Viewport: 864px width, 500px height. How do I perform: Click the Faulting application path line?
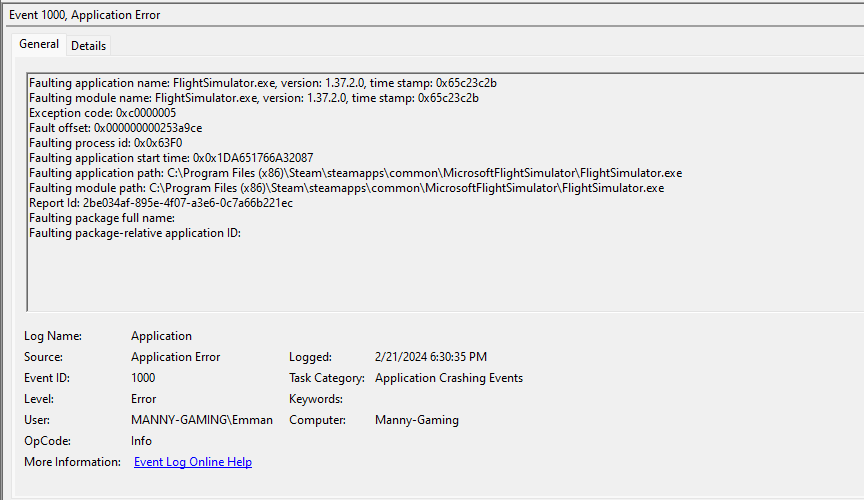(355, 173)
